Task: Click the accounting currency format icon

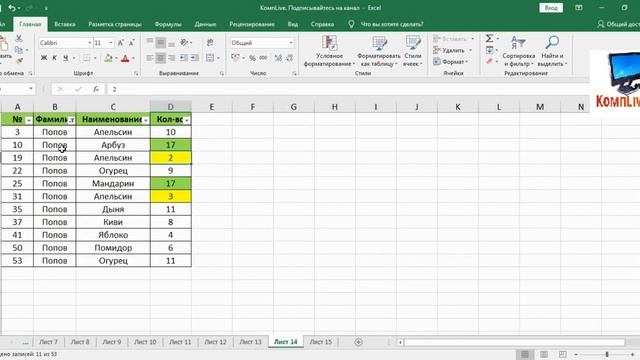Action: [235, 58]
